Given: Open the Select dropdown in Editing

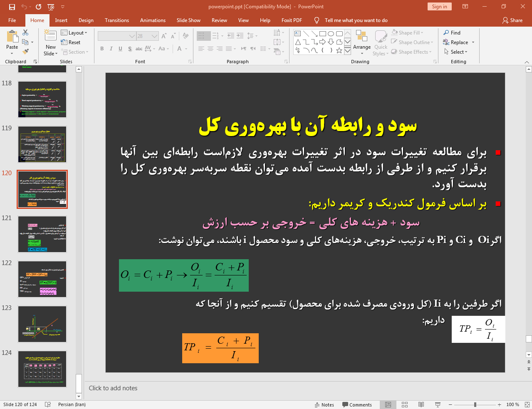Looking at the screenshot, I should coord(456,52).
